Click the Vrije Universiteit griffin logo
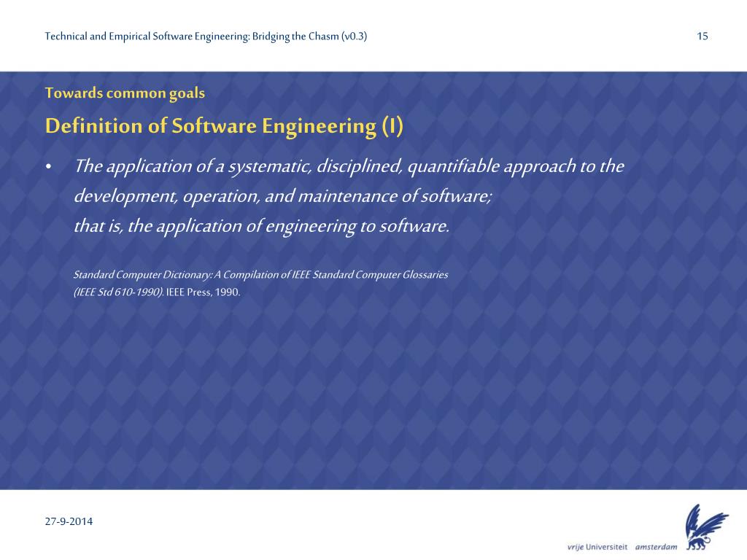The width and height of the screenshot is (747, 560). (707, 527)
